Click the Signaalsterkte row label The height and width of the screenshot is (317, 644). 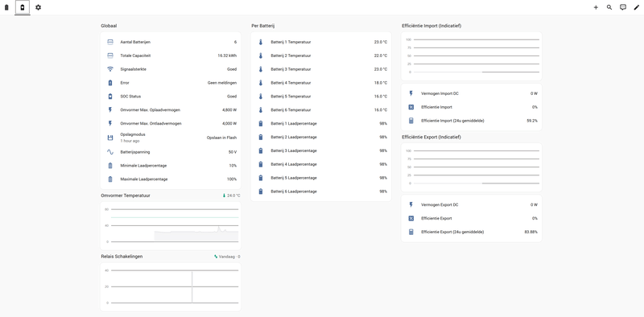pyautogui.click(x=133, y=69)
